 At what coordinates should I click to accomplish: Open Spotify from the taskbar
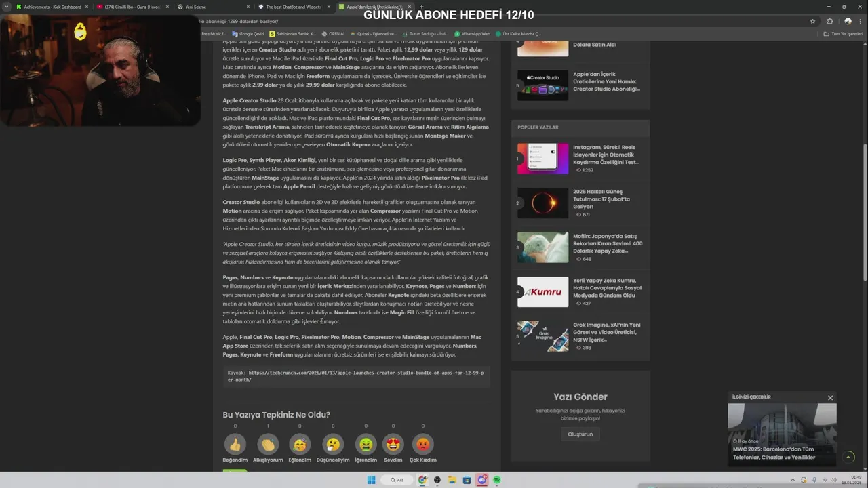click(x=496, y=480)
